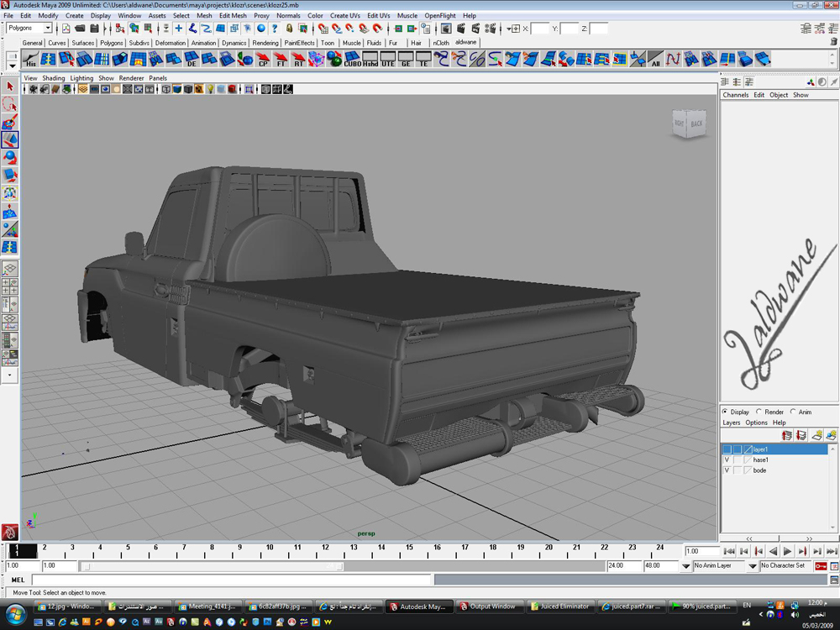Open the Create UVs menu
840x630 pixels.
point(345,15)
